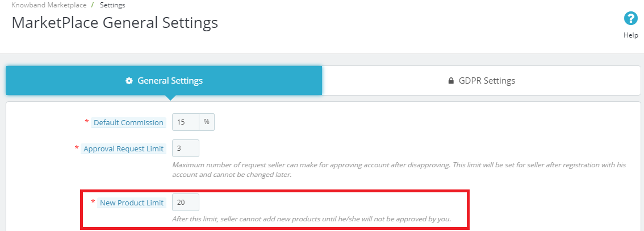
Task: Click the Approval Request Limit label
Action: 124,148
